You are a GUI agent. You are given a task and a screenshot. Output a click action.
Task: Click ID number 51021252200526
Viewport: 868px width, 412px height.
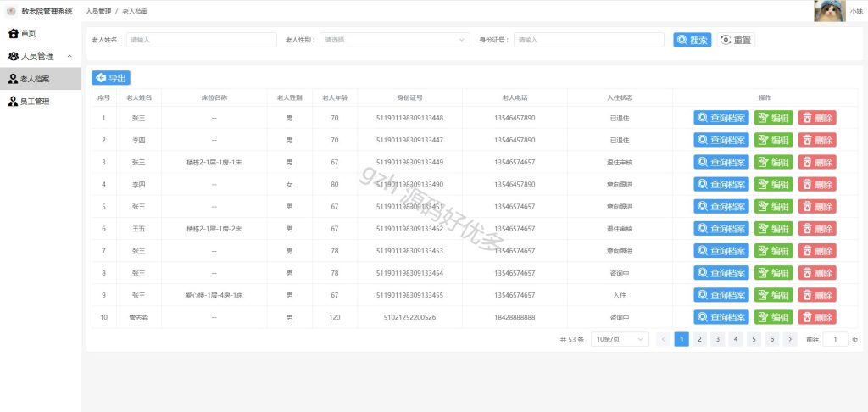pos(409,318)
